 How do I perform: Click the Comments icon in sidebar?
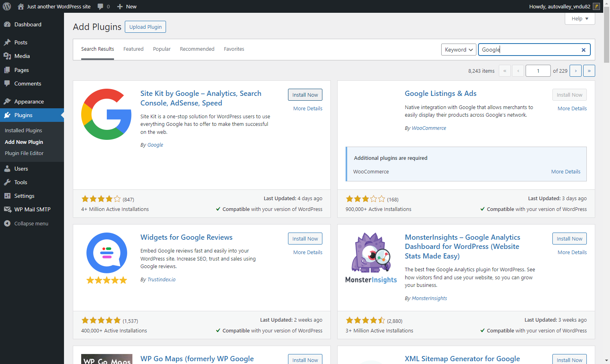click(x=7, y=84)
